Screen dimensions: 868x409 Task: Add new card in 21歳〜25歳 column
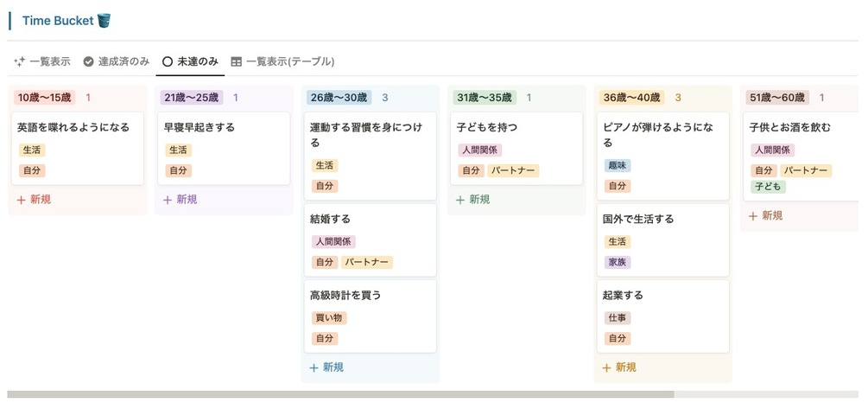(181, 200)
